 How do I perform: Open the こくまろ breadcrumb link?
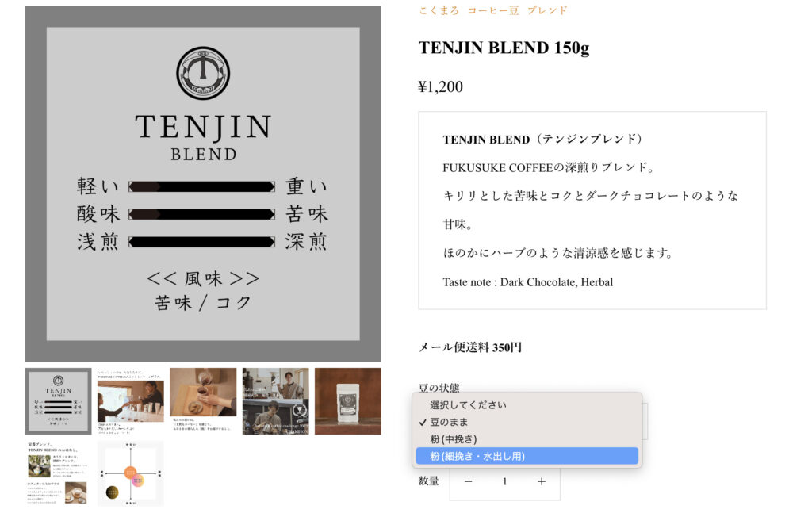(439, 11)
